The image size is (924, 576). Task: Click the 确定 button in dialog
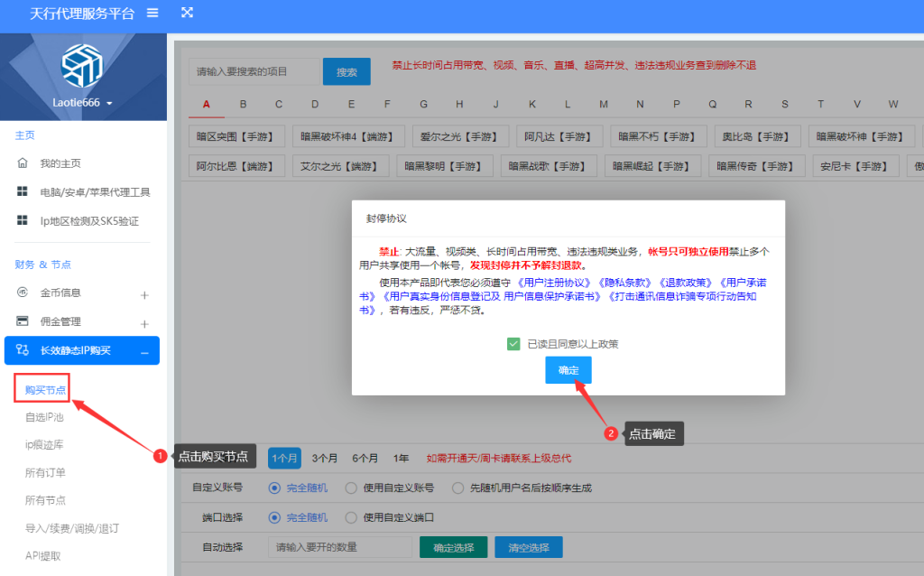pyautogui.click(x=568, y=370)
